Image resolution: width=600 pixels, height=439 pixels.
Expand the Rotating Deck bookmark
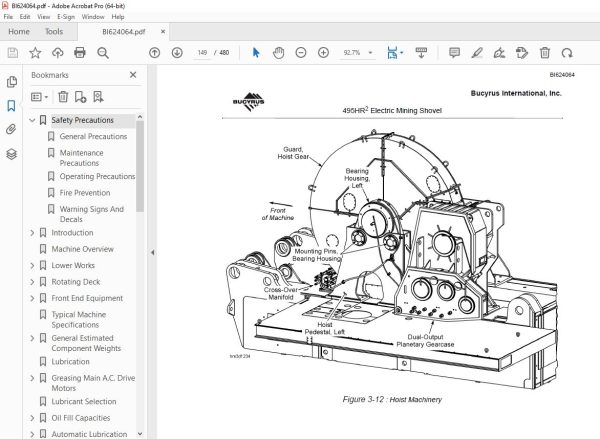coord(32,282)
